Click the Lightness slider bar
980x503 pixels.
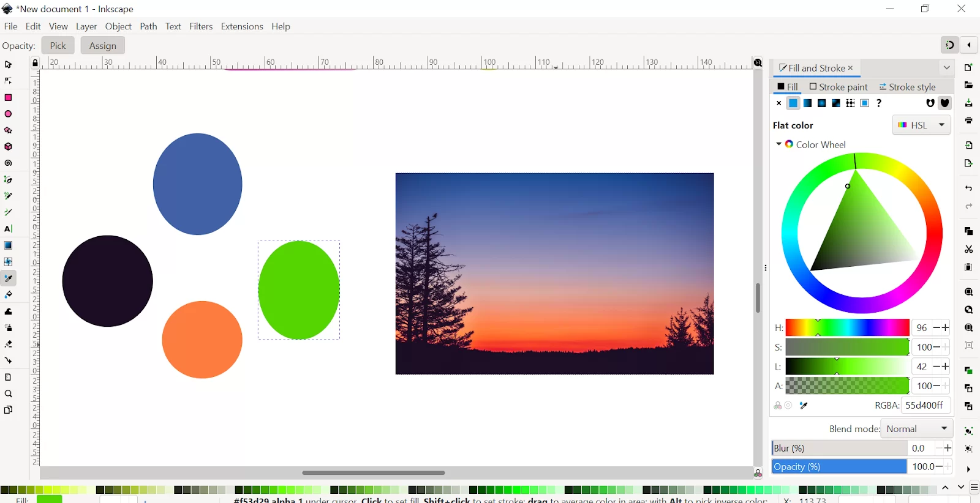[847, 367]
